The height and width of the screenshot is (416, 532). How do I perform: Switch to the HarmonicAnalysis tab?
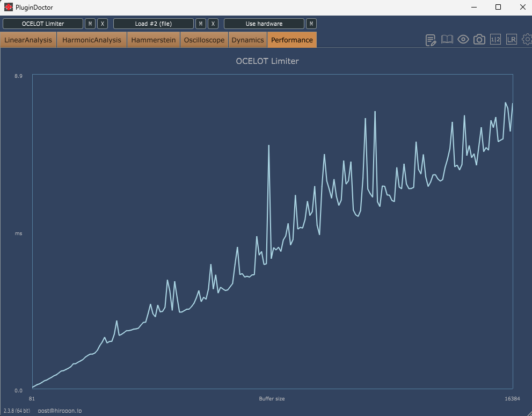tap(92, 40)
